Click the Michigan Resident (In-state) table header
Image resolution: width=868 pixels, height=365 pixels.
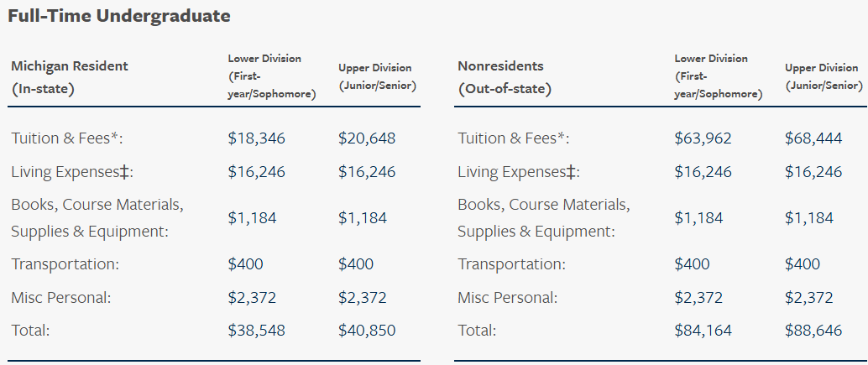pyautogui.click(x=70, y=76)
